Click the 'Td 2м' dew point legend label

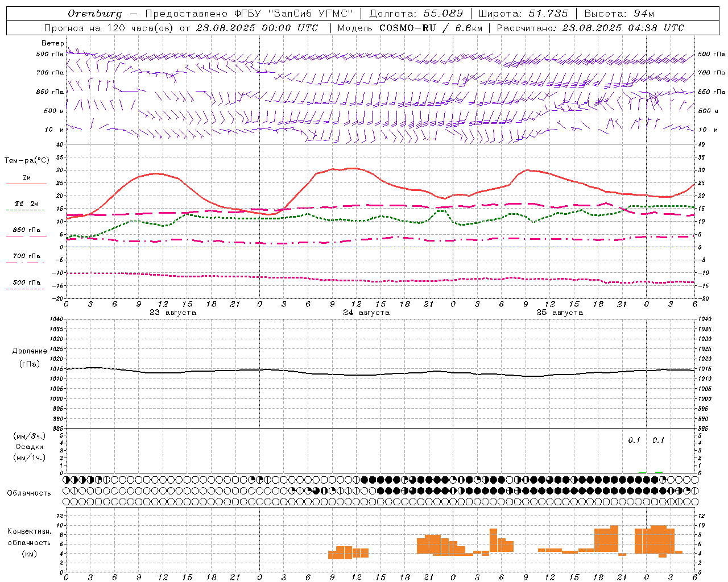coord(27,203)
